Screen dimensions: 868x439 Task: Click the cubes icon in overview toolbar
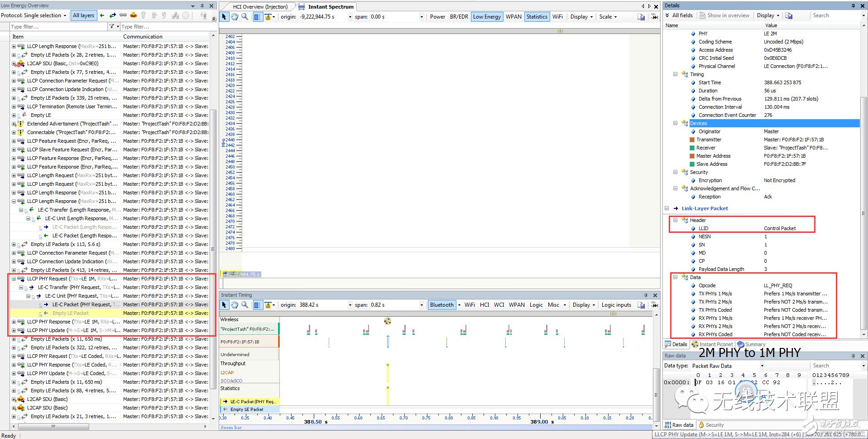(x=175, y=15)
